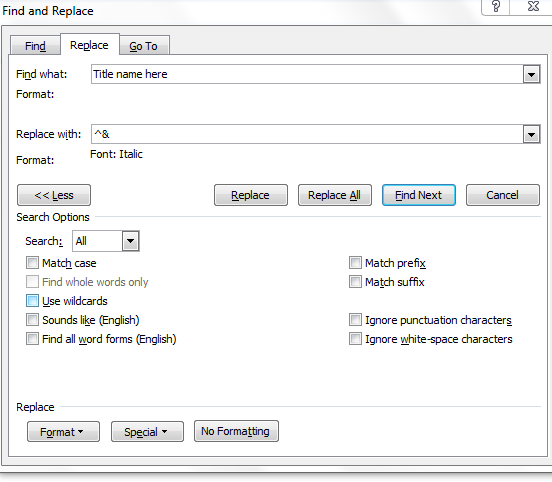Click inside the Find what text field
This screenshot has height=482, width=552.
[307, 74]
